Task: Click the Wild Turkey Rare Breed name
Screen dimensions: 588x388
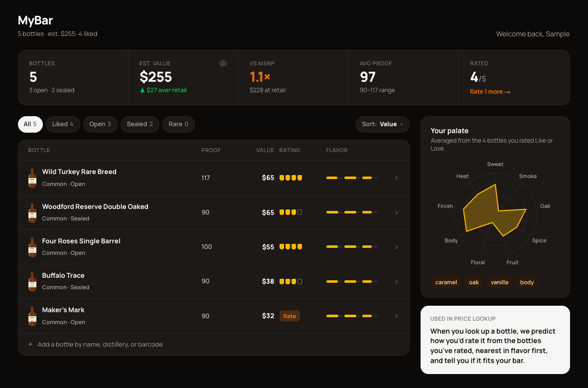Action: click(x=79, y=172)
